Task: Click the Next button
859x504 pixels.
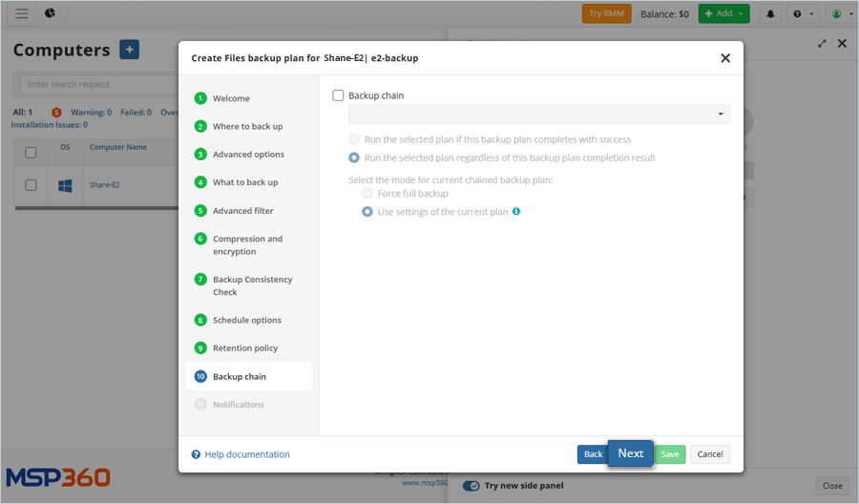Action: [x=630, y=453]
